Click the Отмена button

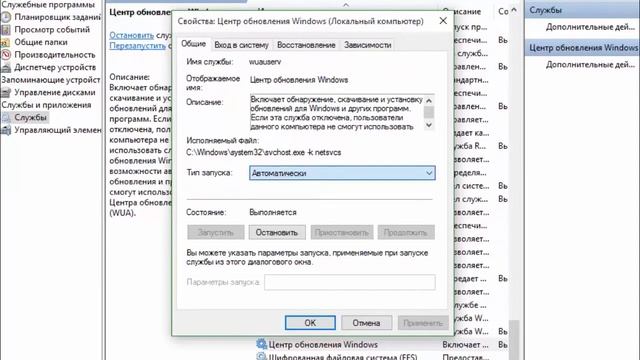pyautogui.click(x=367, y=323)
